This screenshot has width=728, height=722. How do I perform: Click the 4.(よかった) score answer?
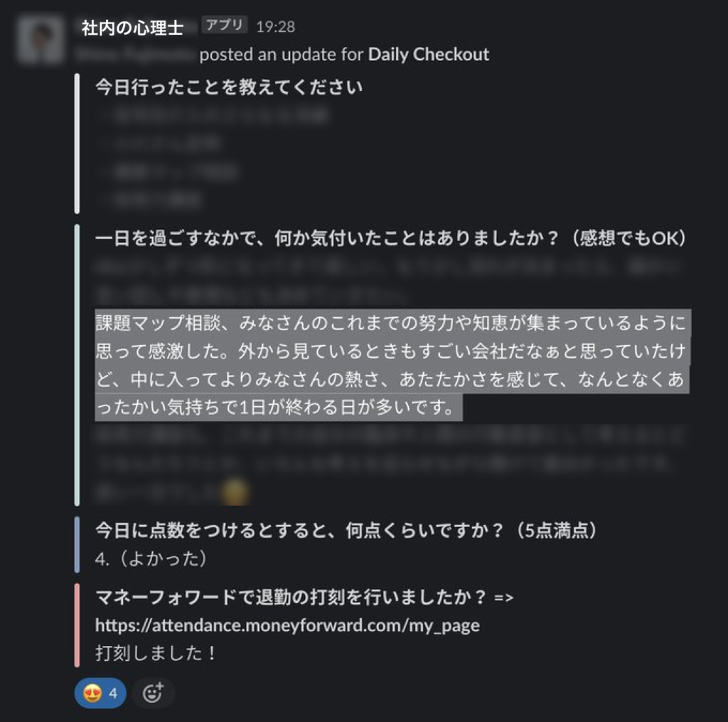(x=151, y=558)
